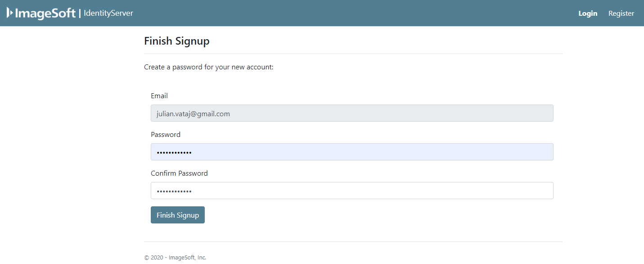Image resolution: width=644 pixels, height=264 pixels.
Task: Click the ImageSoft, Inc. footer link
Action: pyautogui.click(x=187, y=257)
